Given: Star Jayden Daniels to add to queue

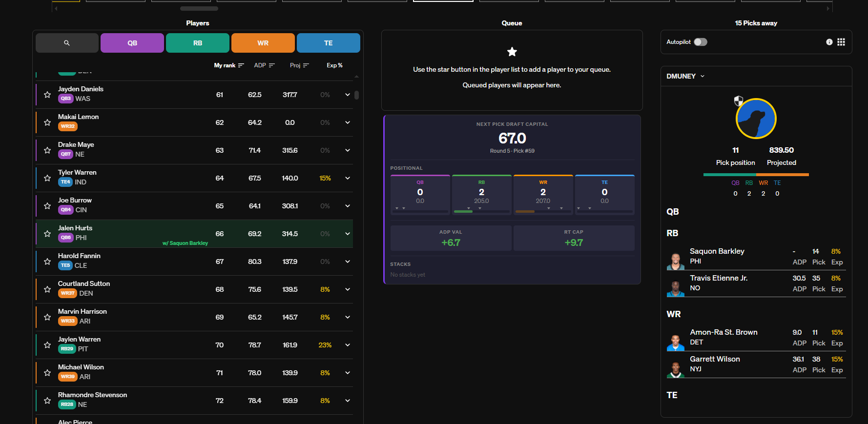Looking at the screenshot, I should coord(47,95).
